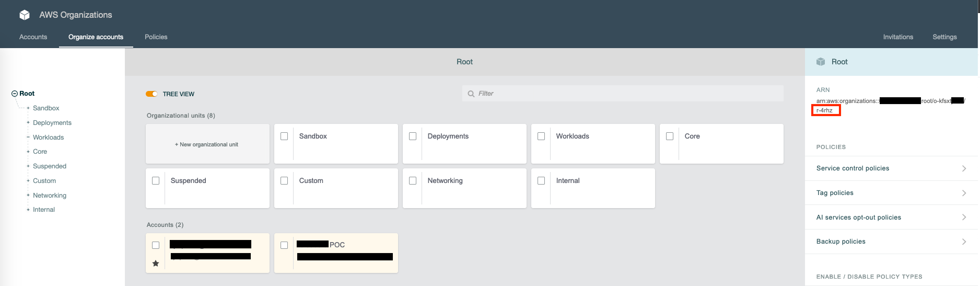Open Tag policies arrow
The height and width of the screenshot is (286, 980).
tap(964, 193)
